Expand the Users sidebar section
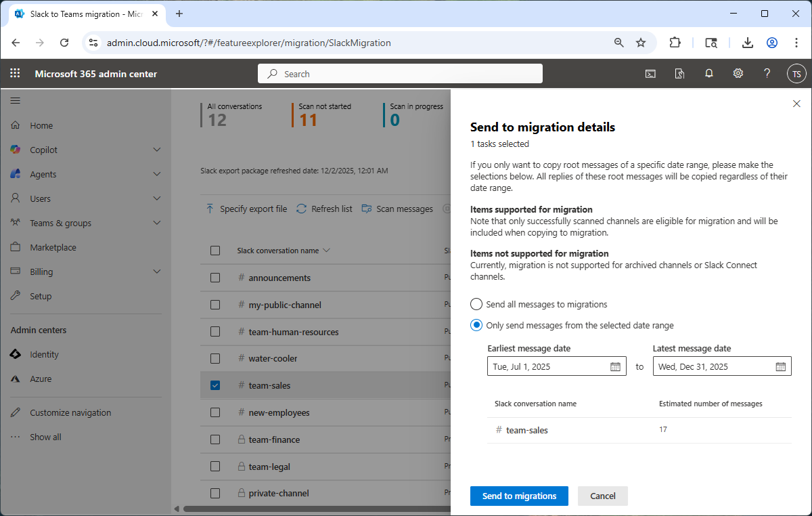 pyautogui.click(x=43, y=198)
